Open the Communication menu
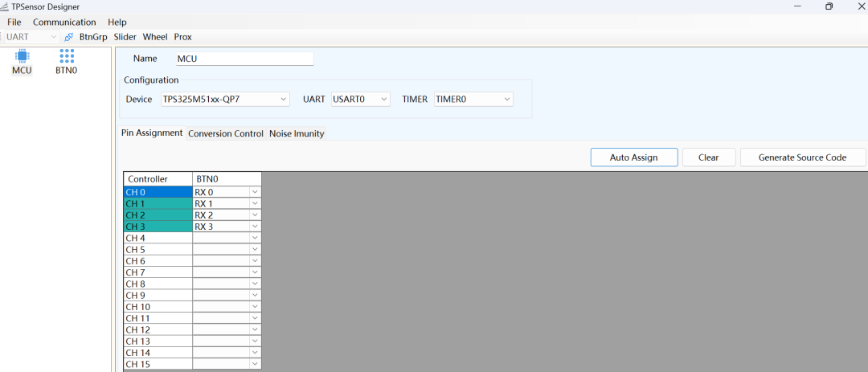 coord(64,22)
